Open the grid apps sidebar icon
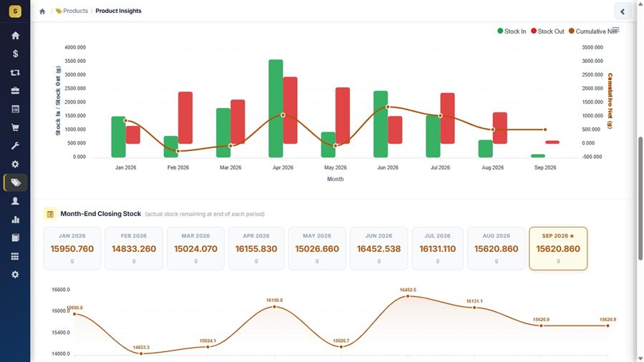The image size is (644, 362). 15,257
